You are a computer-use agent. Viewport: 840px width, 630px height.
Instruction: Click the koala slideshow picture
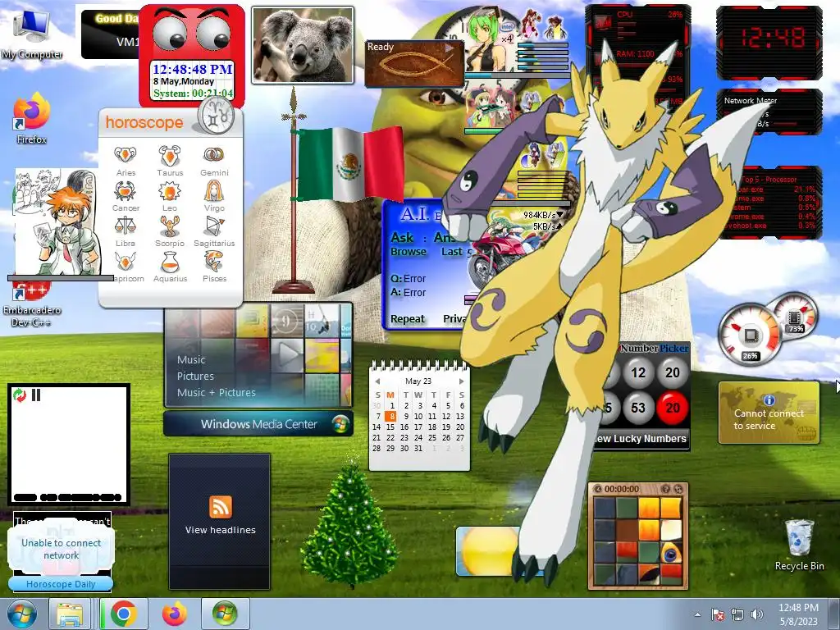[303, 45]
